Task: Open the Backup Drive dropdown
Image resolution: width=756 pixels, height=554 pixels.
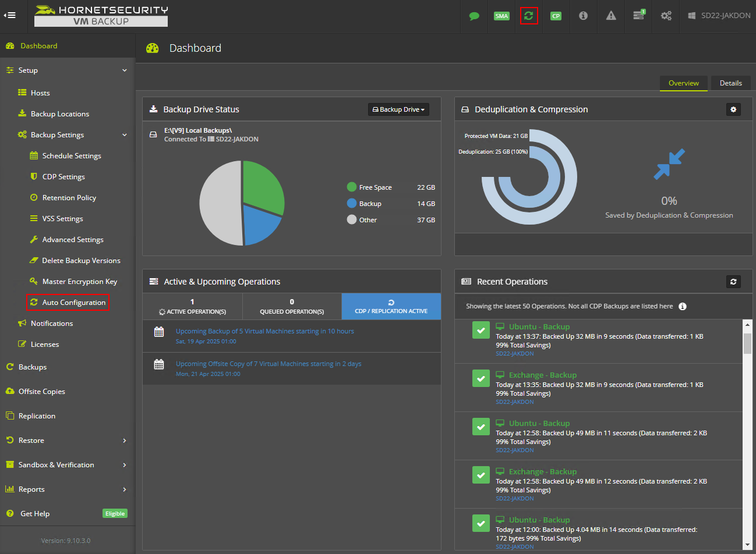Action: pos(398,109)
